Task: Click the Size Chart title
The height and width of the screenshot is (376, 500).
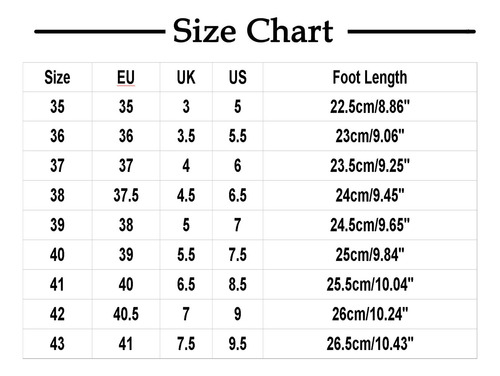Action: pyautogui.click(x=253, y=31)
